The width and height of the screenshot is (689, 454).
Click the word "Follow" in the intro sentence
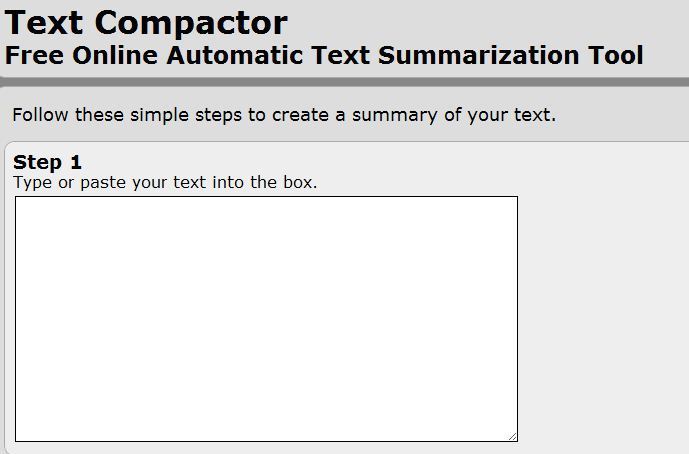tap(40, 114)
